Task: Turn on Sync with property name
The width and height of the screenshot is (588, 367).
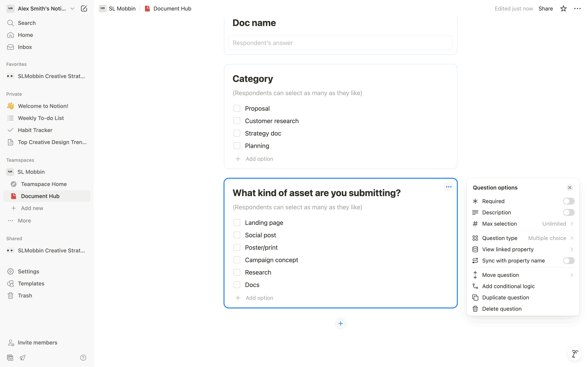Action: pos(569,261)
